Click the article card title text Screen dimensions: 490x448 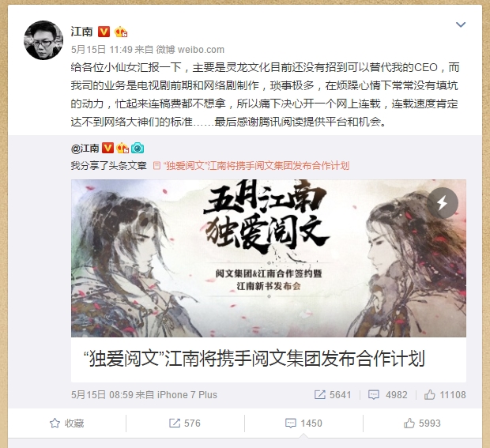coord(254,359)
